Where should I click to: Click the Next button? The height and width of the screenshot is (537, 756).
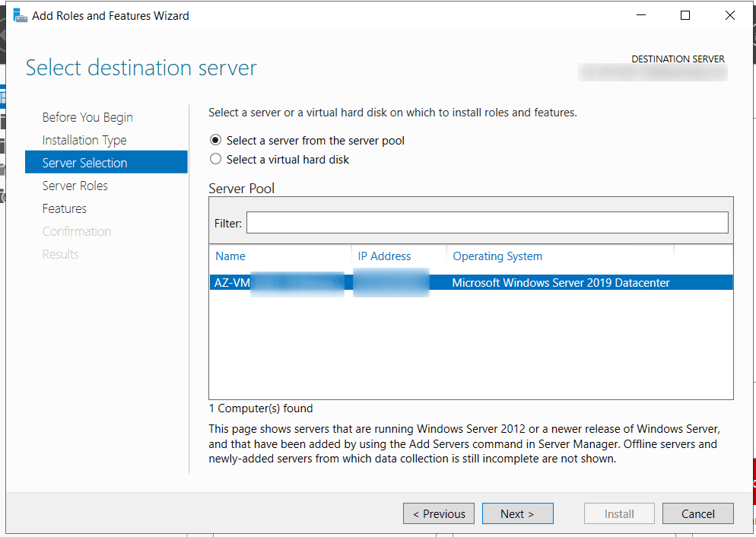pos(517,513)
